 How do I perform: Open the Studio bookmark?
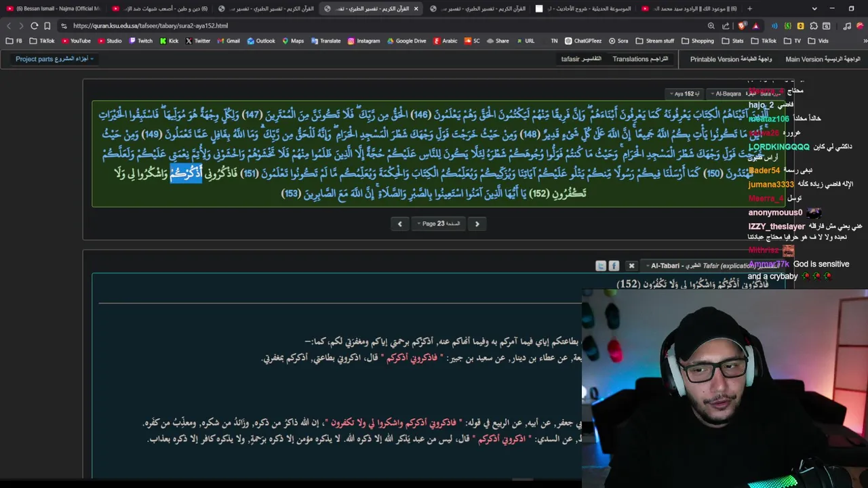(109, 41)
